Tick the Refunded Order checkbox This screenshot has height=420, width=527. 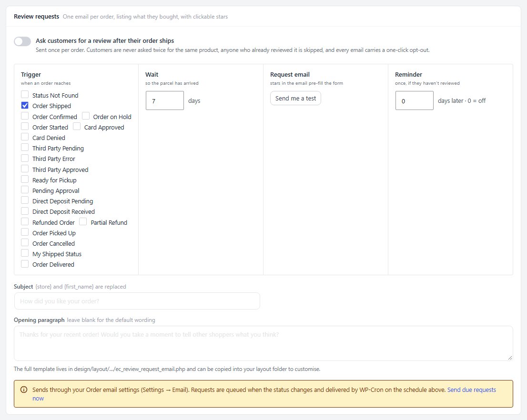(x=25, y=222)
